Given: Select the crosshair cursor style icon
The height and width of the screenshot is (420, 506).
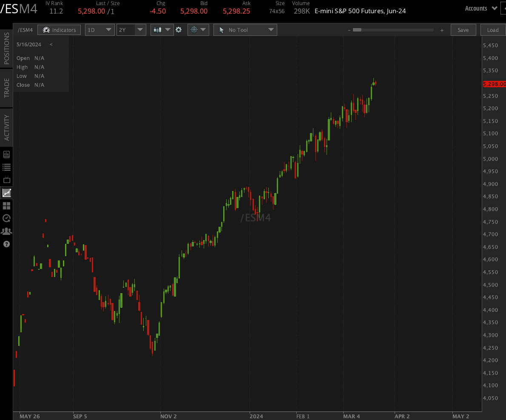Looking at the screenshot, I should pos(195,30).
